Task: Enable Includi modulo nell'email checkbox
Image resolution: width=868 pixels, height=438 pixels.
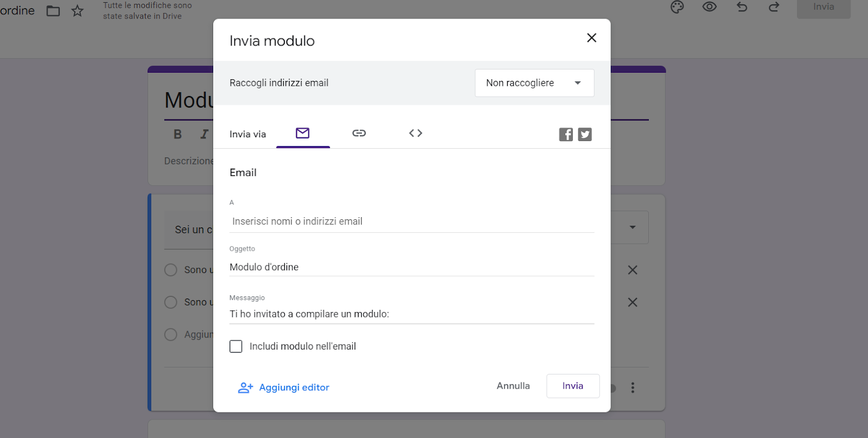Action: point(236,346)
